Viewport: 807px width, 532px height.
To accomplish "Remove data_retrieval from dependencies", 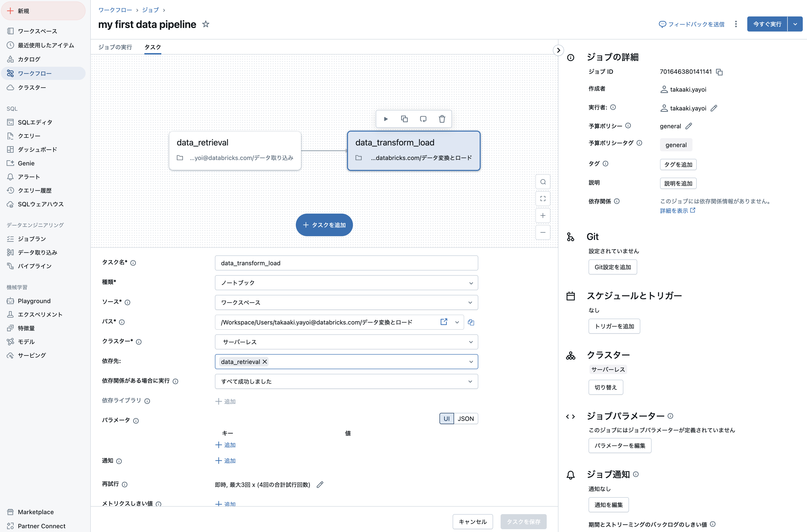I will (x=265, y=362).
